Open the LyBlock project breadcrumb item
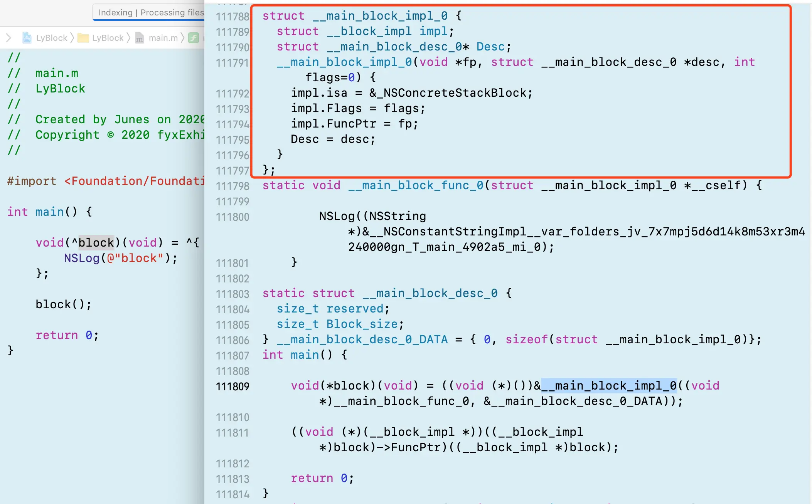The image size is (812, 504). tap(52, 38)
